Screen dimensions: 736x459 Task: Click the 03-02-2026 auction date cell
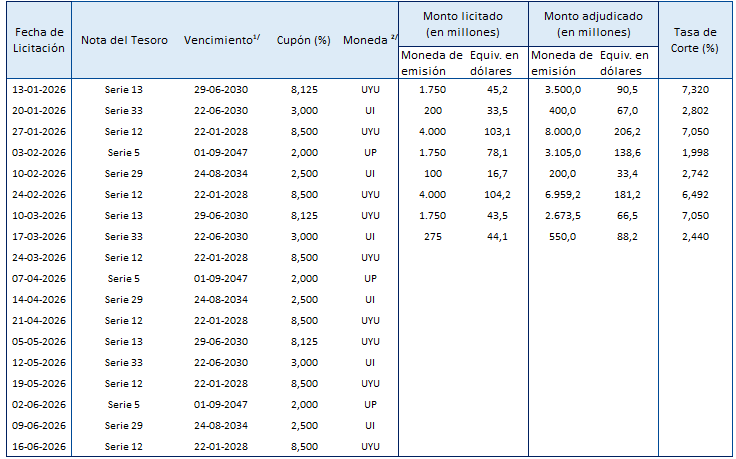[39, 152]
